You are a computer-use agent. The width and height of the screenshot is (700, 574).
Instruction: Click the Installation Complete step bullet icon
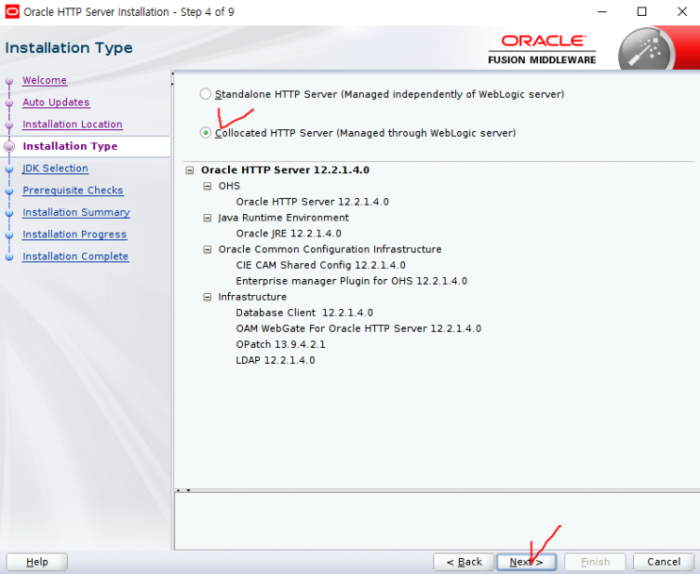click(x=9, y=257)
